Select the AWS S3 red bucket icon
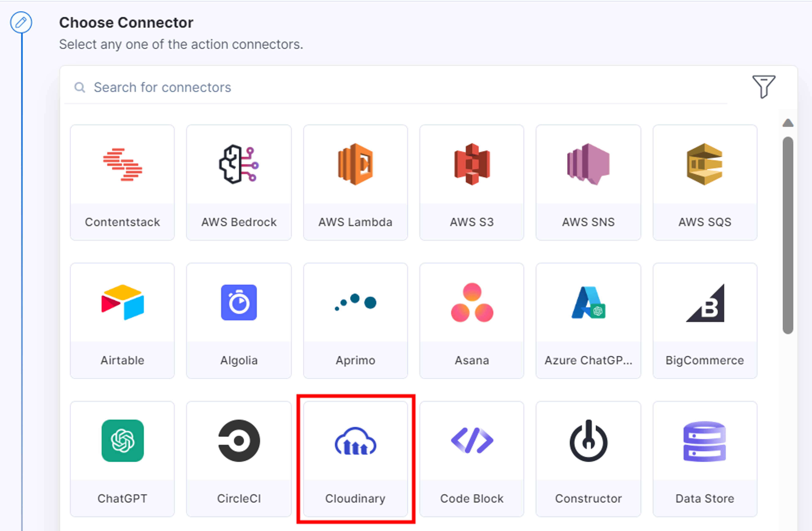Viewport: 812px width, 531px height. pyautogui.click(x=472, y=165)
